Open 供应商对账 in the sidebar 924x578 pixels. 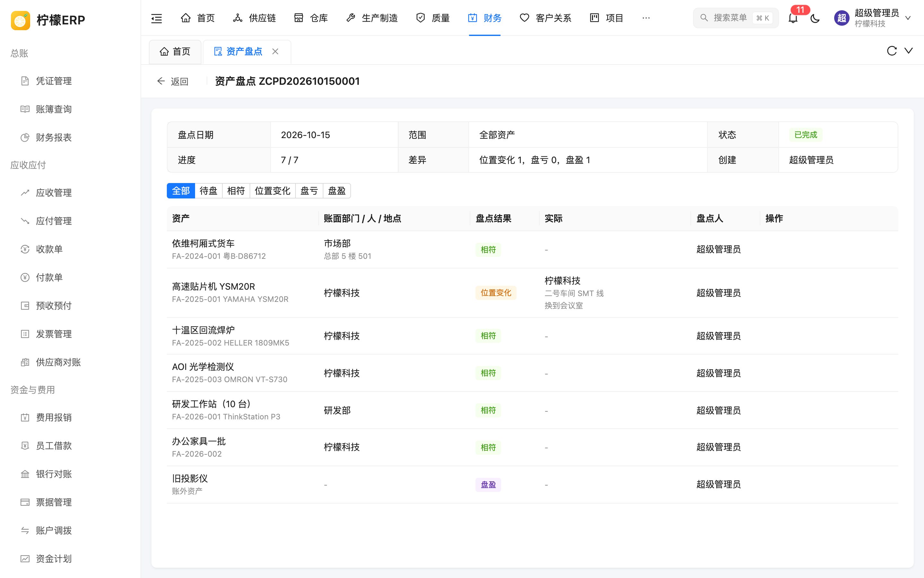point(70,363)
